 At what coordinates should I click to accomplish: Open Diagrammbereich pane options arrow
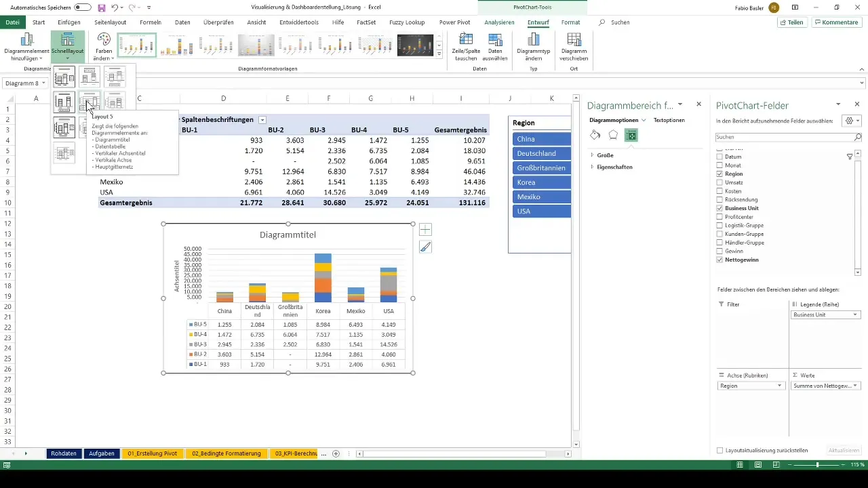point(680,104)
